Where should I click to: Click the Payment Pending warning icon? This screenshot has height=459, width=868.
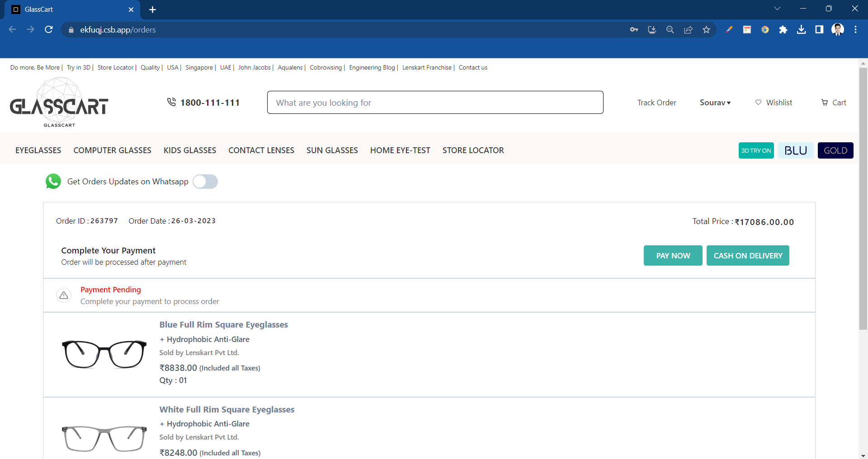[64, 295]
